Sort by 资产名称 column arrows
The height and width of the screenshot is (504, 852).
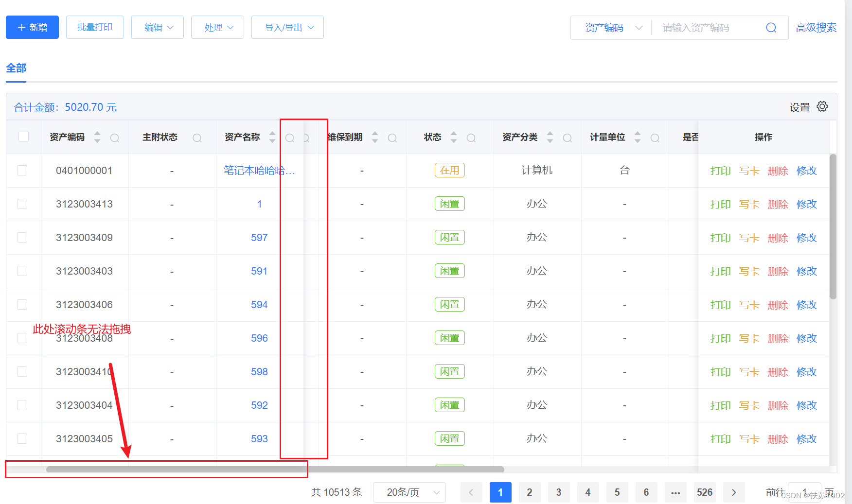click(272, 138)
